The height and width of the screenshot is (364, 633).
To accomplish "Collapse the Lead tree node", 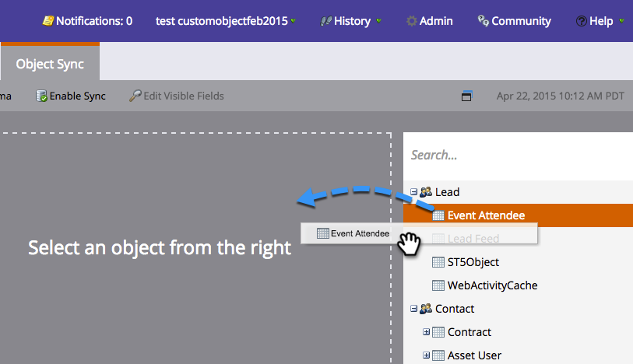I will (413, 192).
